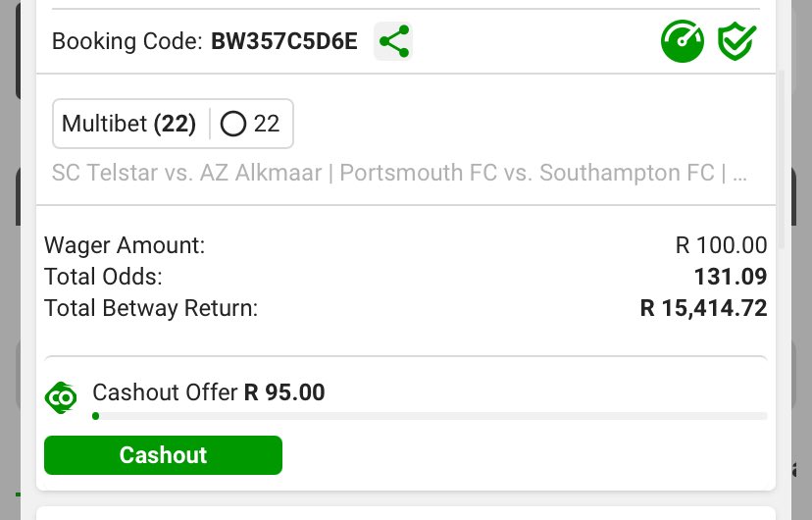Tap the Booking Code label
This screenshot has width=812, height=520.
click(127, 42)
